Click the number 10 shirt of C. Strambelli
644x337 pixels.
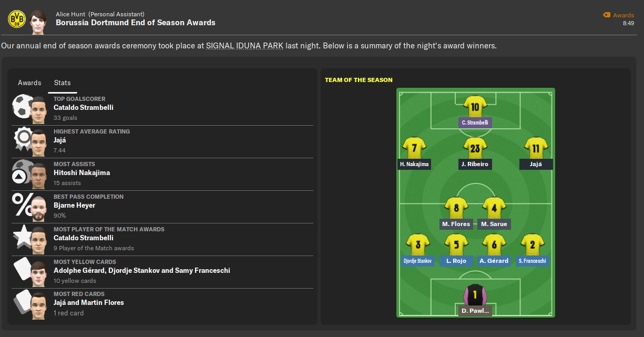click(475, 107)
